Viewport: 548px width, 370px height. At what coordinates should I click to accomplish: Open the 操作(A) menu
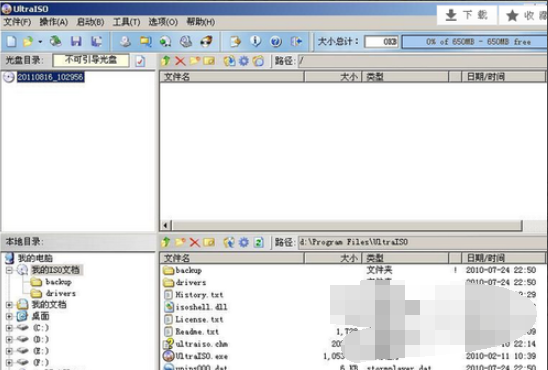(x=53, y=22)
